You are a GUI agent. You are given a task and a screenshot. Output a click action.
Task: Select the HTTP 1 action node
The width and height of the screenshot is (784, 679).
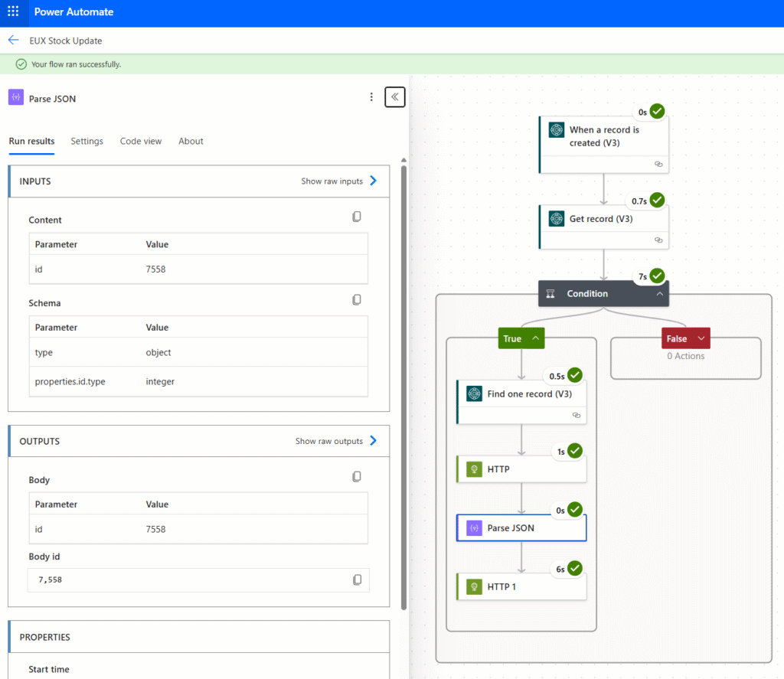[x=521, y=586]
